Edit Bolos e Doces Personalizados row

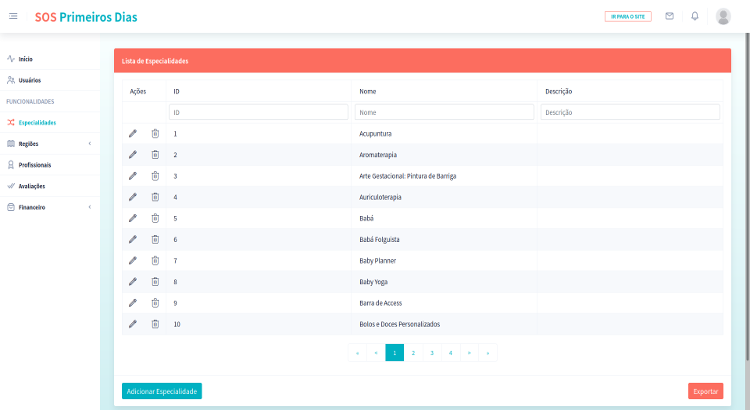[x=133, y=324]
